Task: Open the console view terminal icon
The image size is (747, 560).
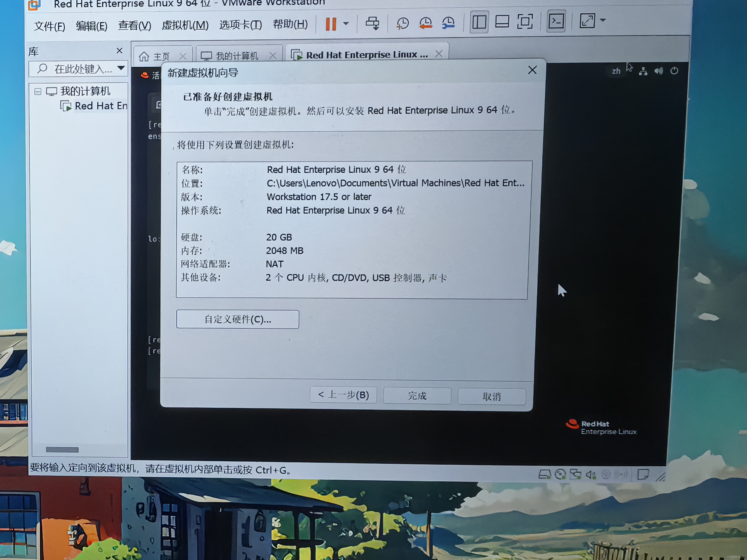Action: pos(556,21)
